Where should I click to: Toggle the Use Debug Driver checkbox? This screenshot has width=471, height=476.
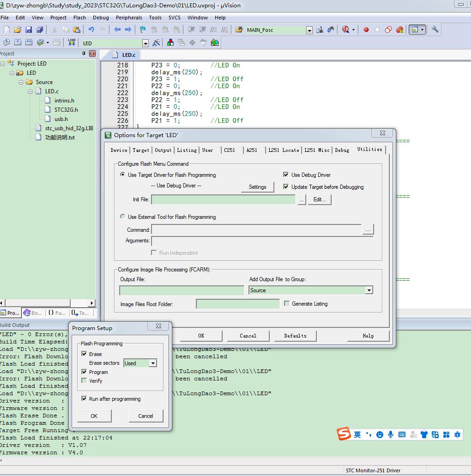286,175
